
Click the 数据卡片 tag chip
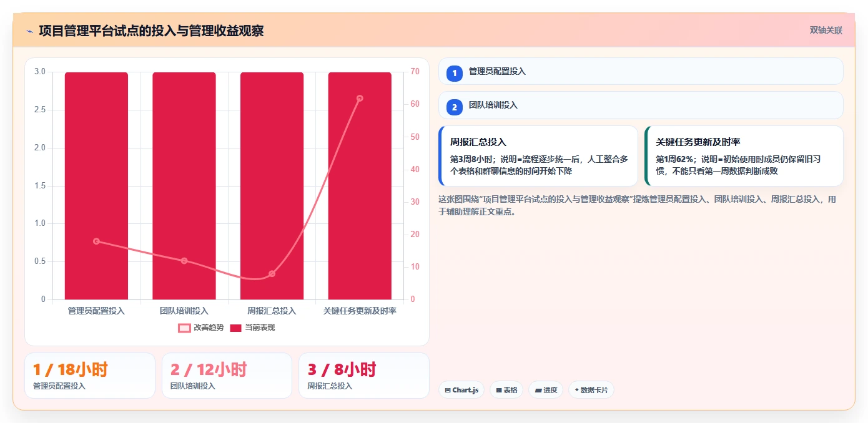[x=591, y=390]
